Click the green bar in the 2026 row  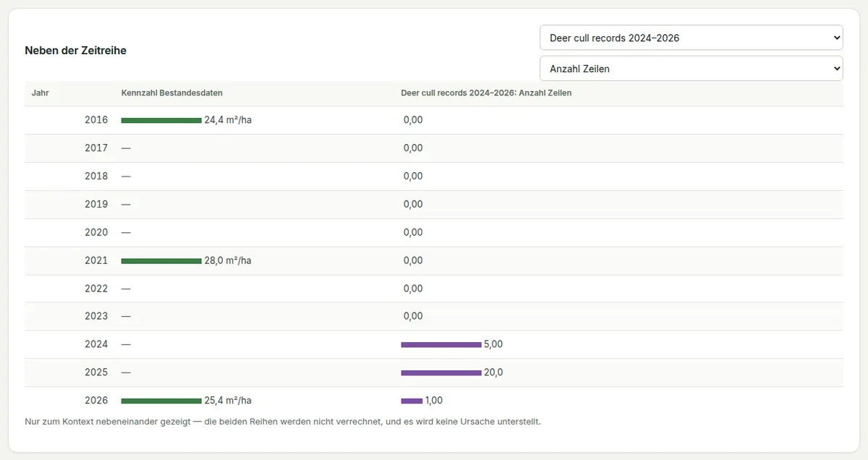point(161,401)
